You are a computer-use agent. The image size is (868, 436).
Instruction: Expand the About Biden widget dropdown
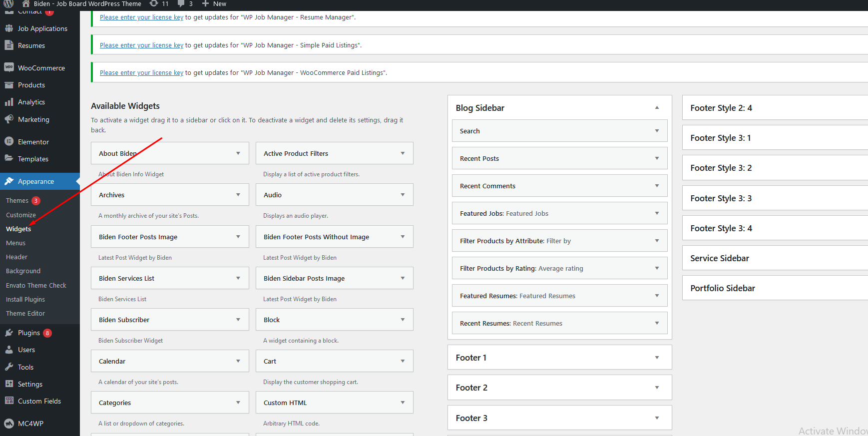coord(238,153)
